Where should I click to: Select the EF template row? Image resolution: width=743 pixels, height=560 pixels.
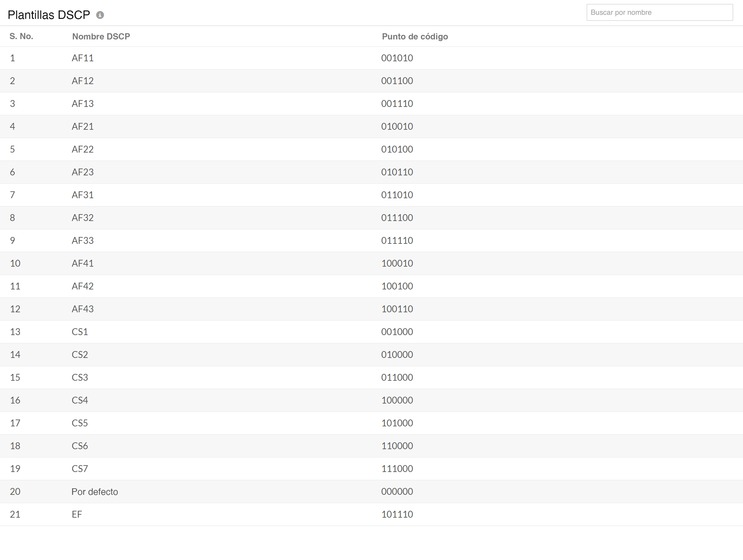coord(77,514)
